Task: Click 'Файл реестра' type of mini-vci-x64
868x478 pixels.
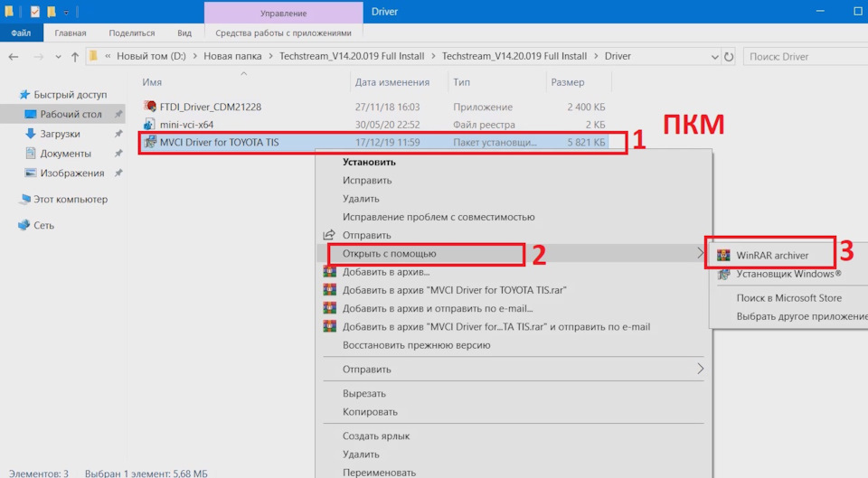Action: (x=484, y=125)
